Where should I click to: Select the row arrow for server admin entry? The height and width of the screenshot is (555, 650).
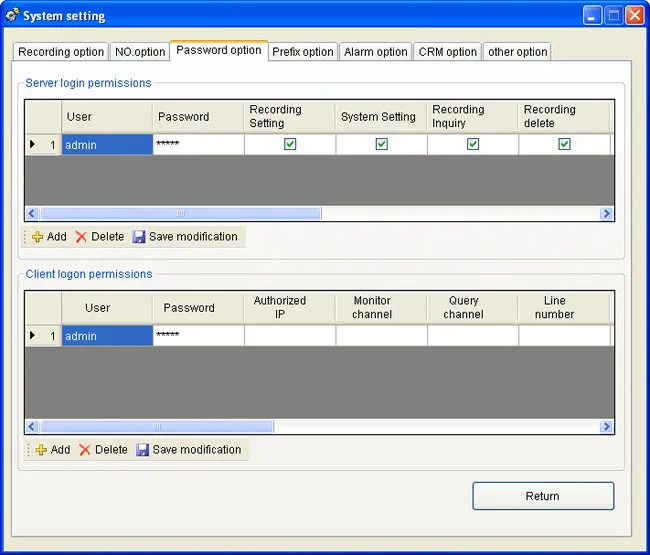32,144
